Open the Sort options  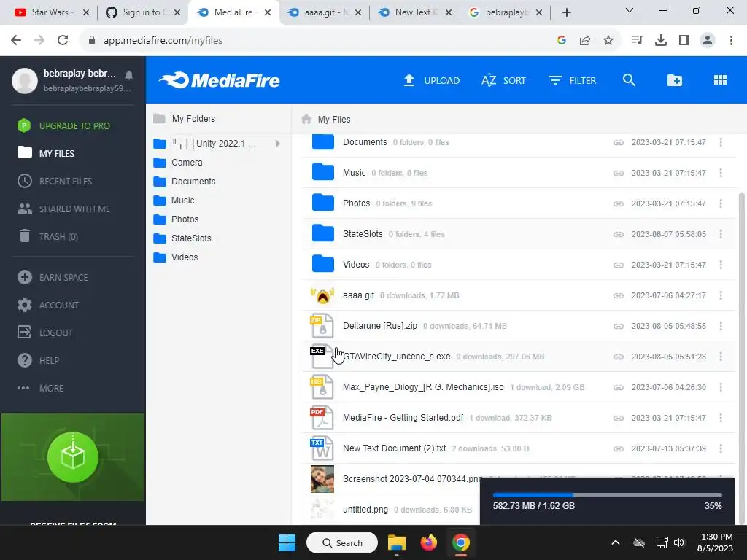[x=503, y=80]
